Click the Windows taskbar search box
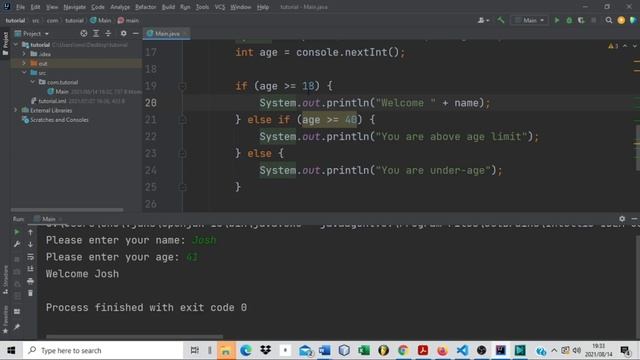Screen dimensions: 640x360 click(x=103, y=350)
